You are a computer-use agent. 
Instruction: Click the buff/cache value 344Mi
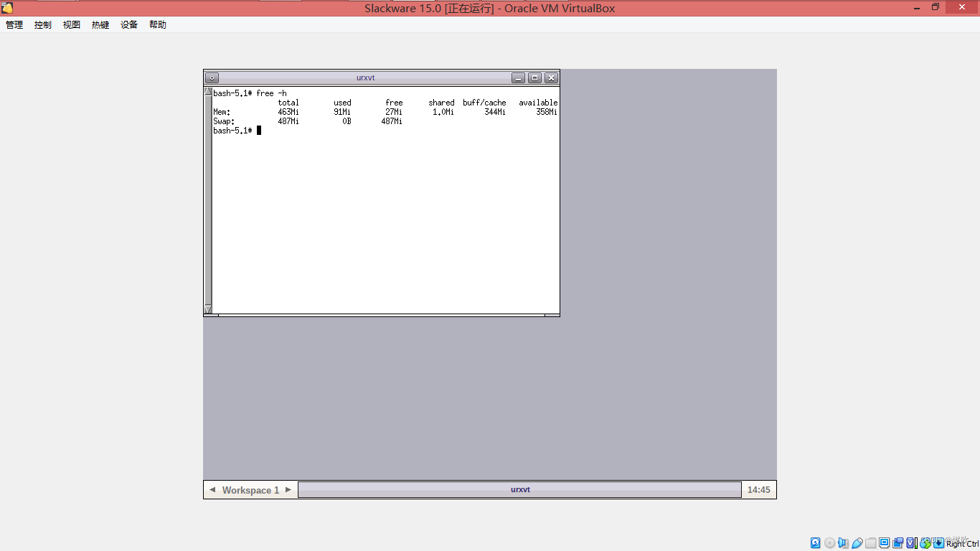click(495, 112)
